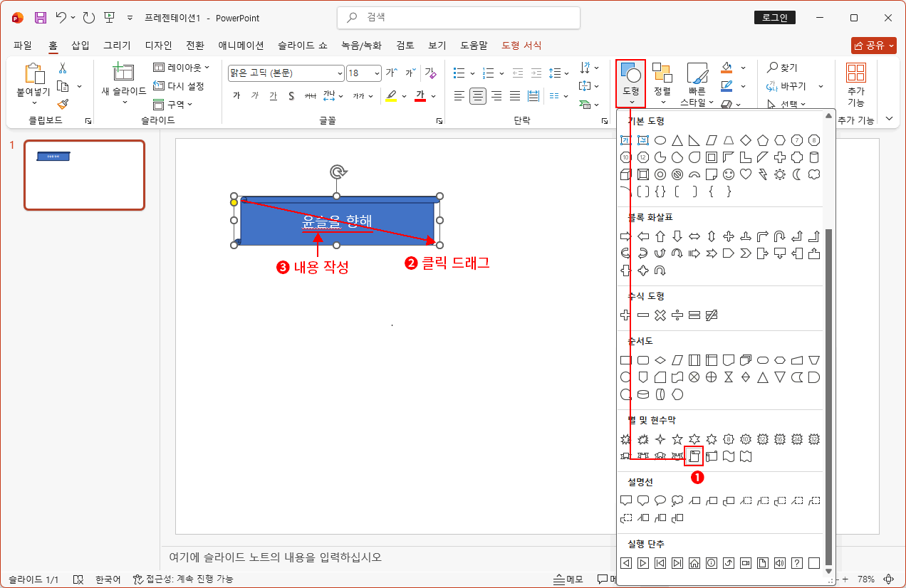906x588 pixels.
Task: Select the wave flag shape in 별 및 현수막
Action: 729,456
